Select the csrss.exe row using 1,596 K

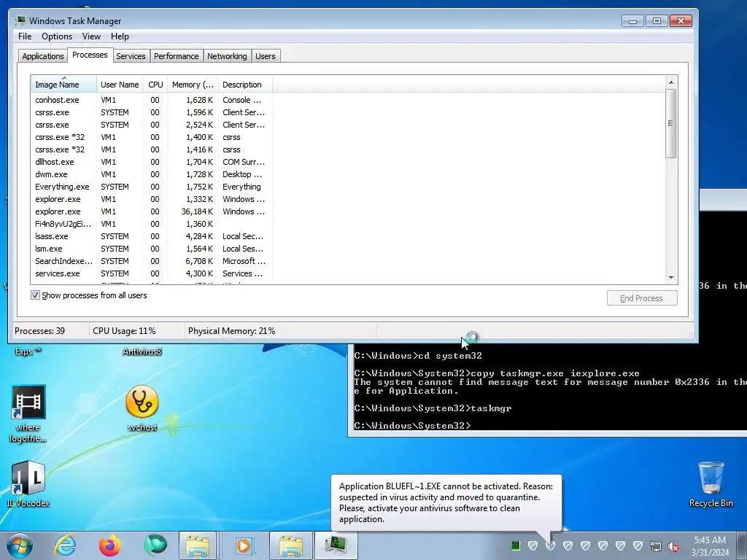152,112
